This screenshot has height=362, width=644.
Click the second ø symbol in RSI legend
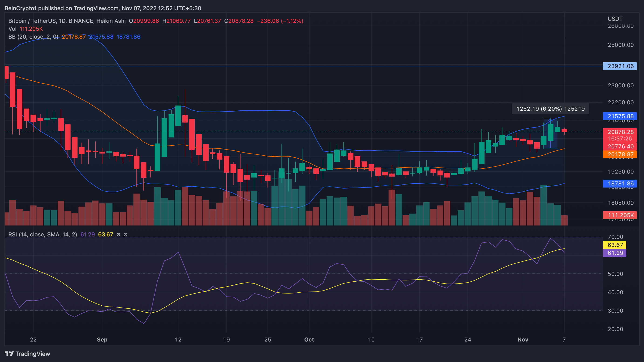coord(125,235)
